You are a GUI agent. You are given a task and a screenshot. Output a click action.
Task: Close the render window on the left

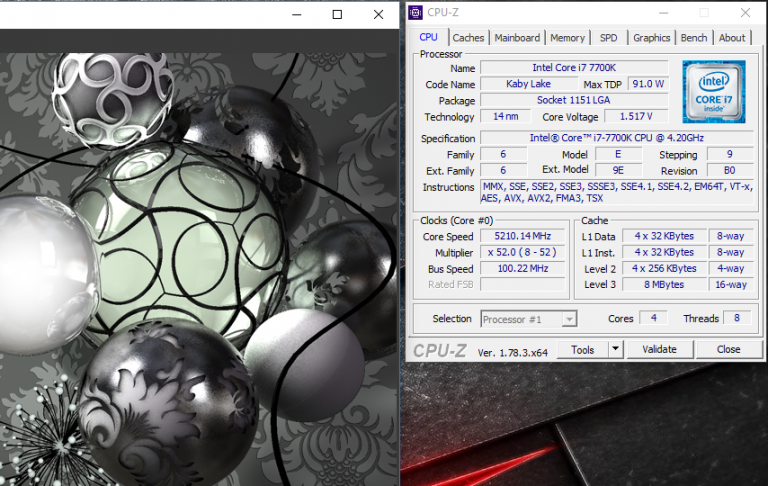[x=378, y=15]
